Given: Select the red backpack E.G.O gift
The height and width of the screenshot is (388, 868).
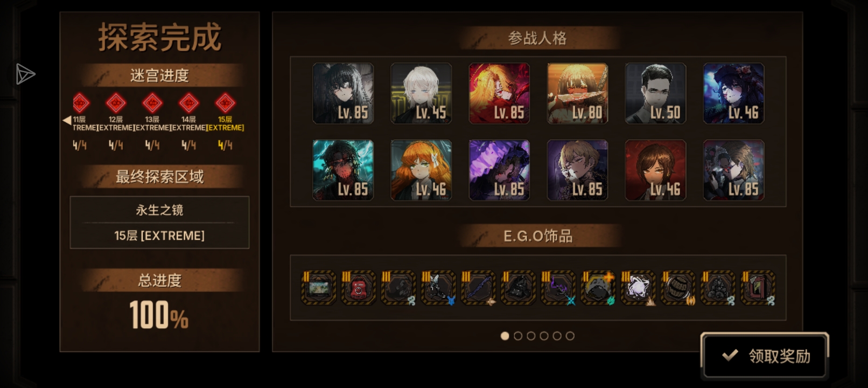Looking at the screenshot, I should point(359,288).
